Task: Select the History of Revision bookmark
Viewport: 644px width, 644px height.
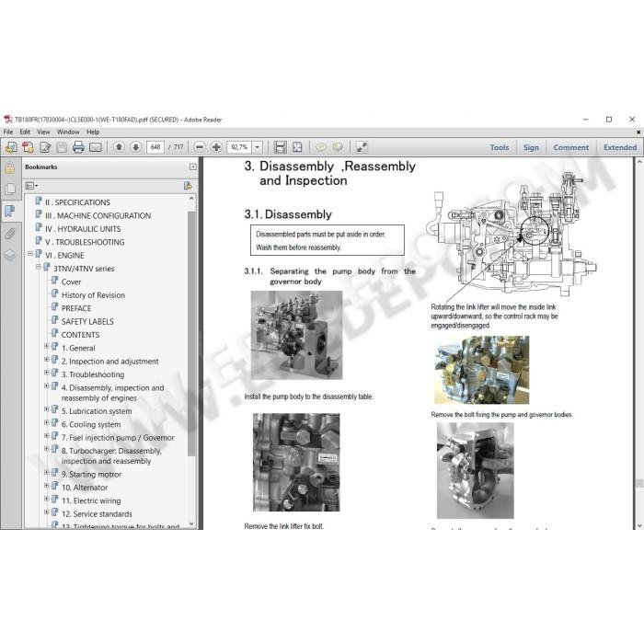Action: tap(93, 295)
